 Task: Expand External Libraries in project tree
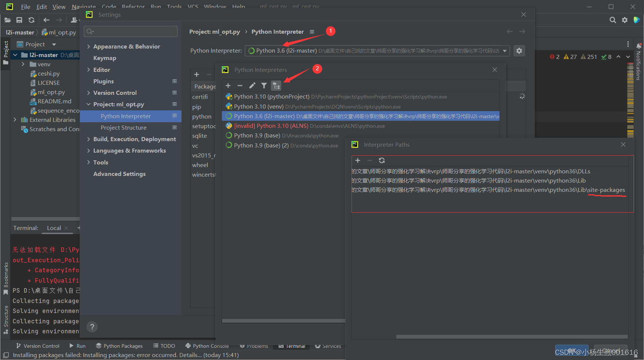point(15,120)
